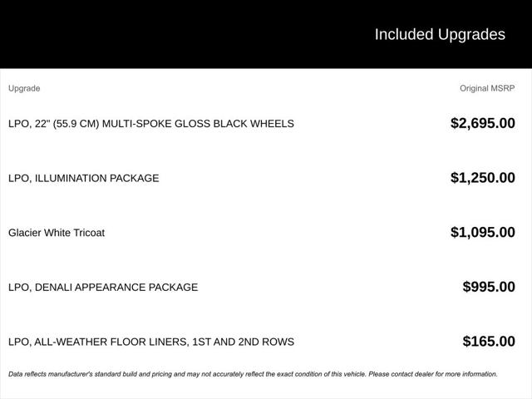Click the manufacturer data disclaimer text
532x399 pixels.
click(253, 374)
